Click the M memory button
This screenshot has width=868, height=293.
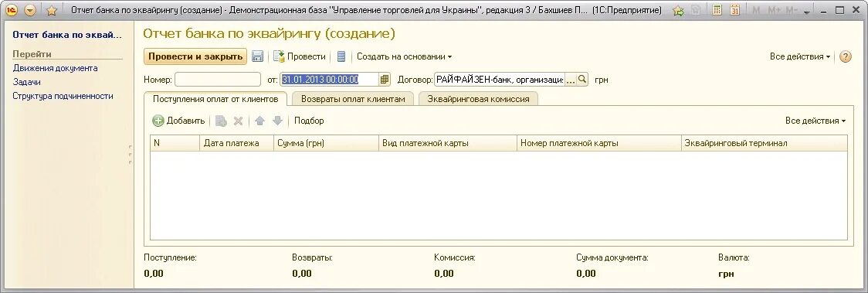(x=757, y=11)
